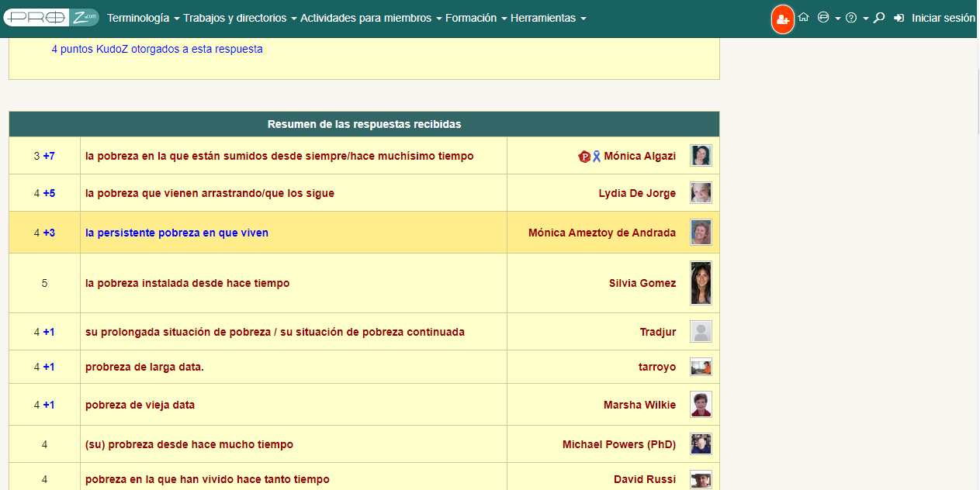
Task: Click the globe language icon in header
Action: click(823, 17)
